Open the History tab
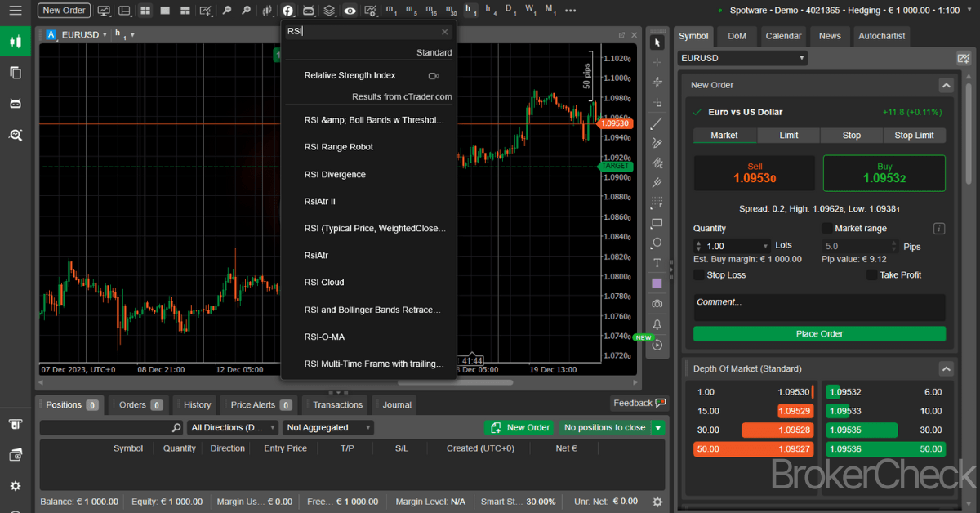980x513 pixels. (x=197, y=404)
